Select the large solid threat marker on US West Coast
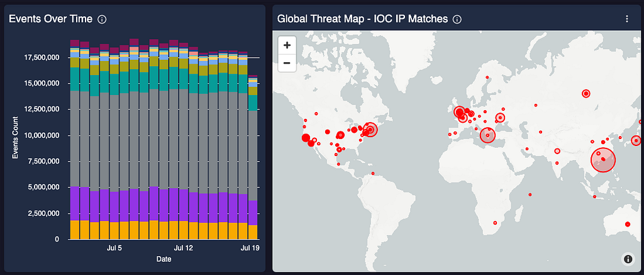 point(306,138)
